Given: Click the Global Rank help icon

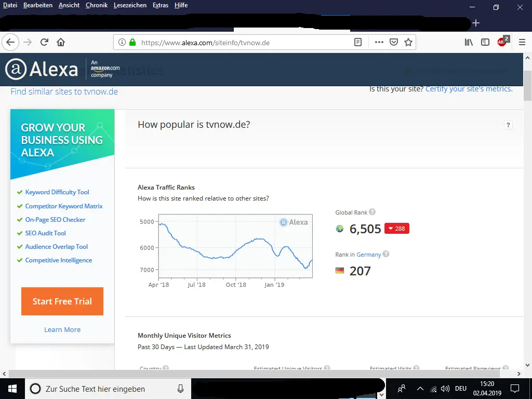Looking at the screenshot, I should tap(372, 212).
